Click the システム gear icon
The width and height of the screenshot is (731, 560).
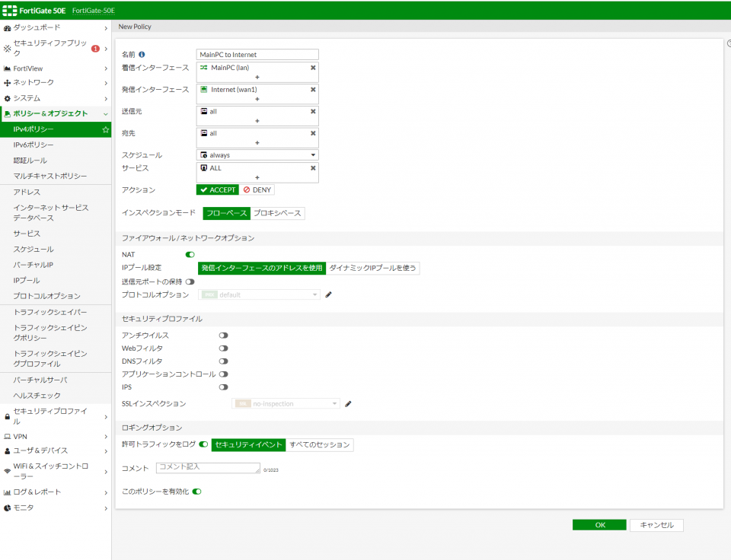tap(7, 98)
